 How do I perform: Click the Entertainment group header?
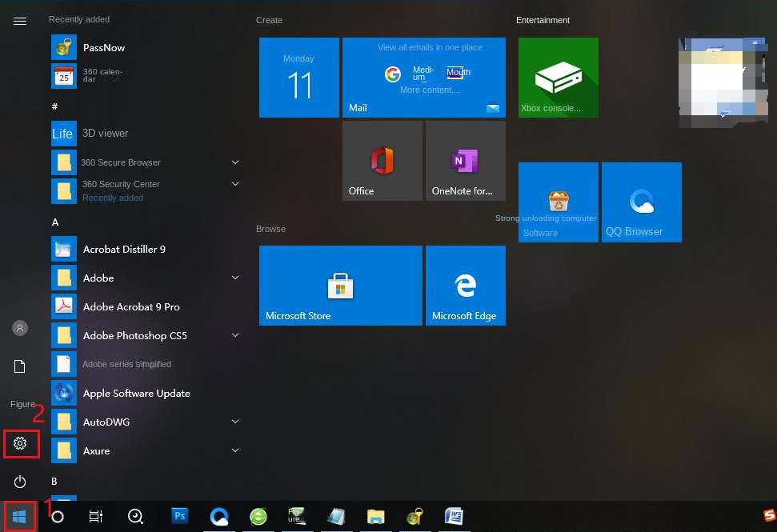543,20
